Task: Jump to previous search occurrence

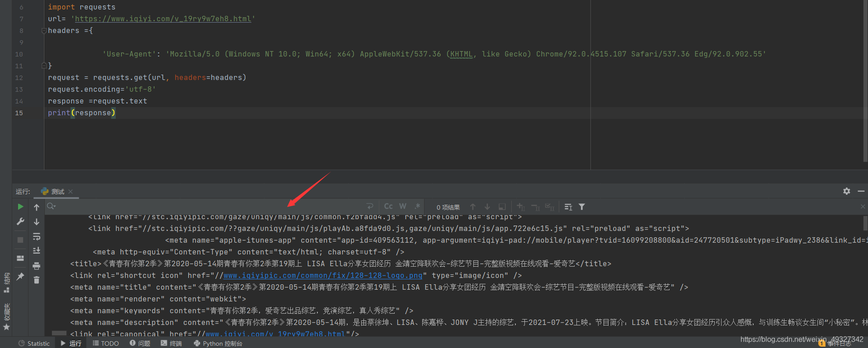Action: tap(473, 207)
